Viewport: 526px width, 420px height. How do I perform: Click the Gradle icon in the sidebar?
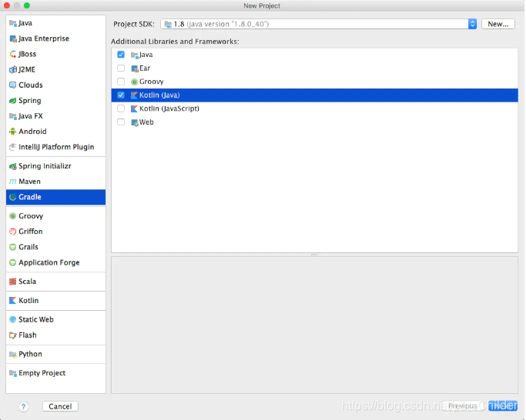pyautogui.click(x=13, y=197)
